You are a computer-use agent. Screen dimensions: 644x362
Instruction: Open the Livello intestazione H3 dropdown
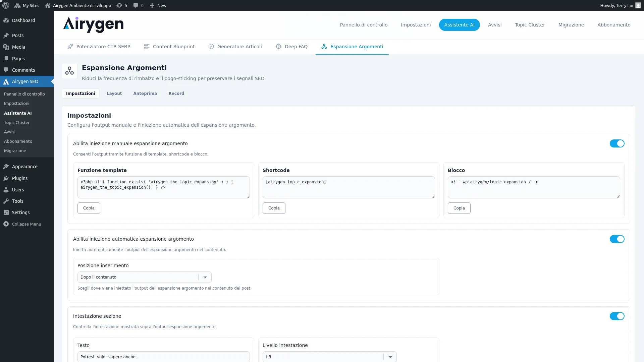329,357
